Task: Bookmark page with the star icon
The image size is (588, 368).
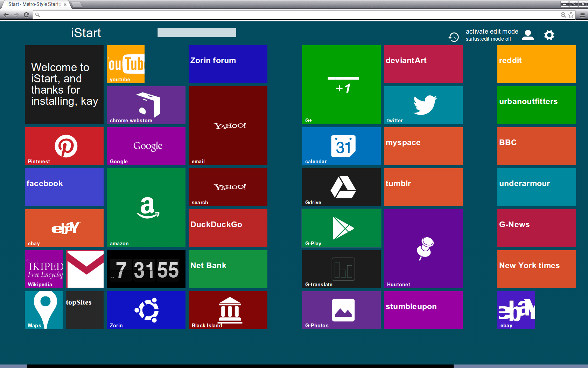Action: 571,15
